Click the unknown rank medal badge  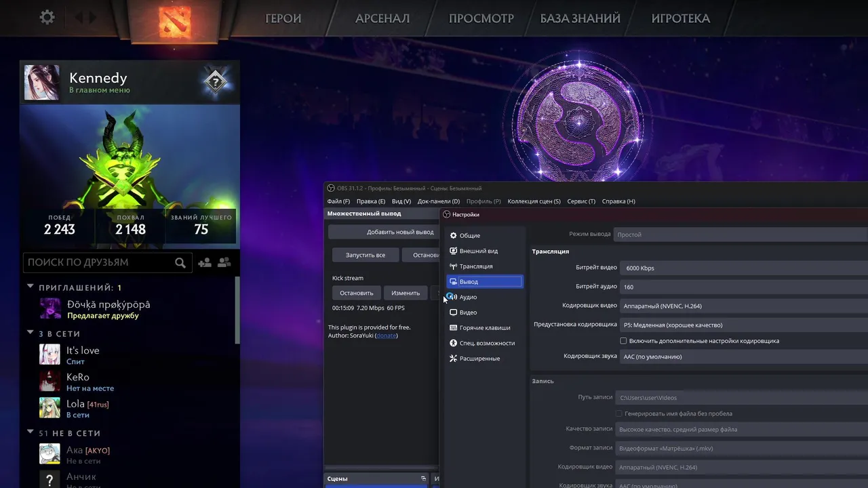tap(215, 82)
